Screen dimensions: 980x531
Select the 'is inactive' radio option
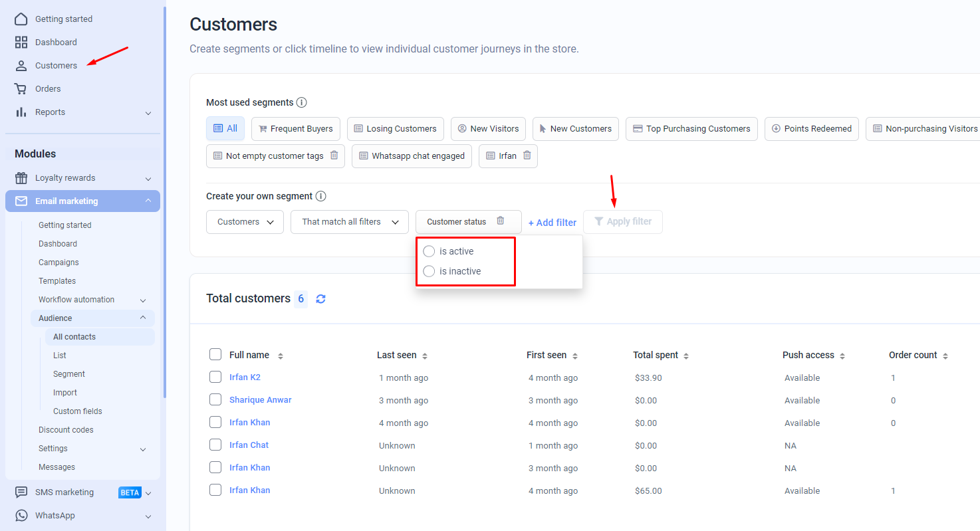429,271
